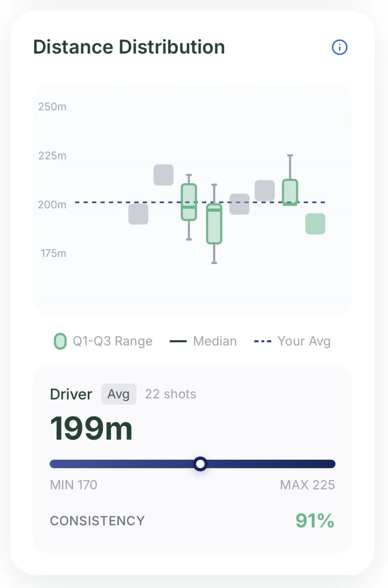
Task: Click the MAX 225 label
Action: (307, 485)
